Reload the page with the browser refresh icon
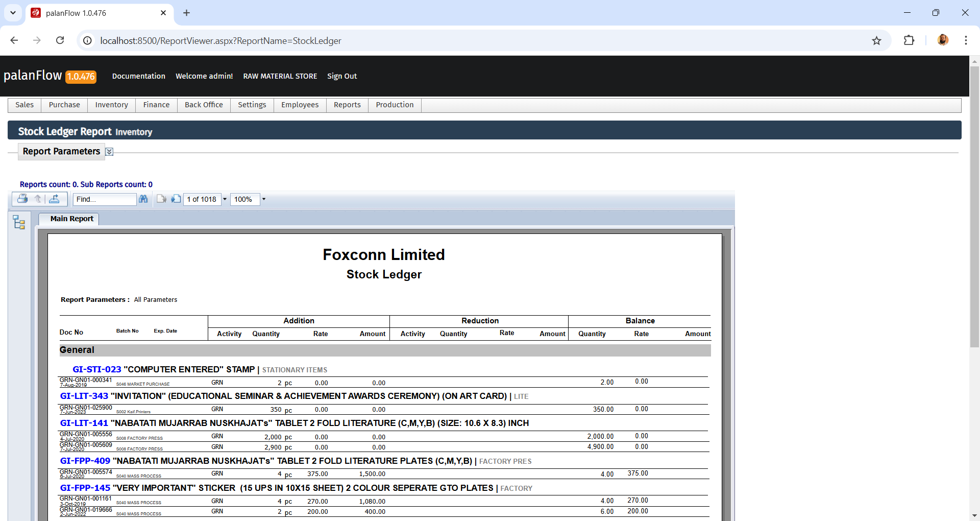This screenshot has height=521, width=980. click(60, 40)
